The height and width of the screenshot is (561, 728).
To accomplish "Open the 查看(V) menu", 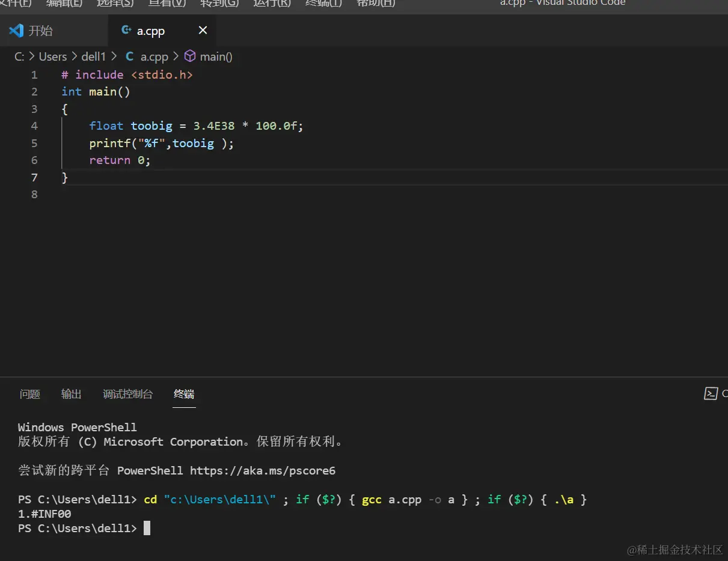I will pyautogui.click(x=167, y=3).
